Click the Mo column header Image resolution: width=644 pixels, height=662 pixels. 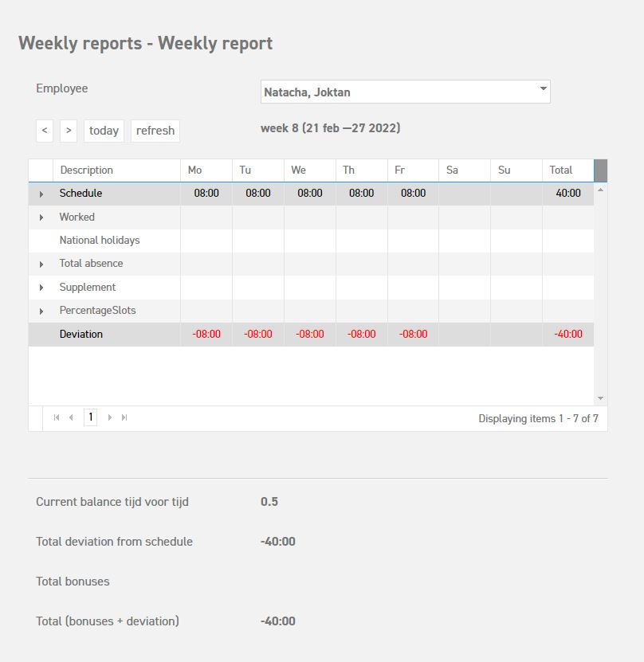coord(206,170)
